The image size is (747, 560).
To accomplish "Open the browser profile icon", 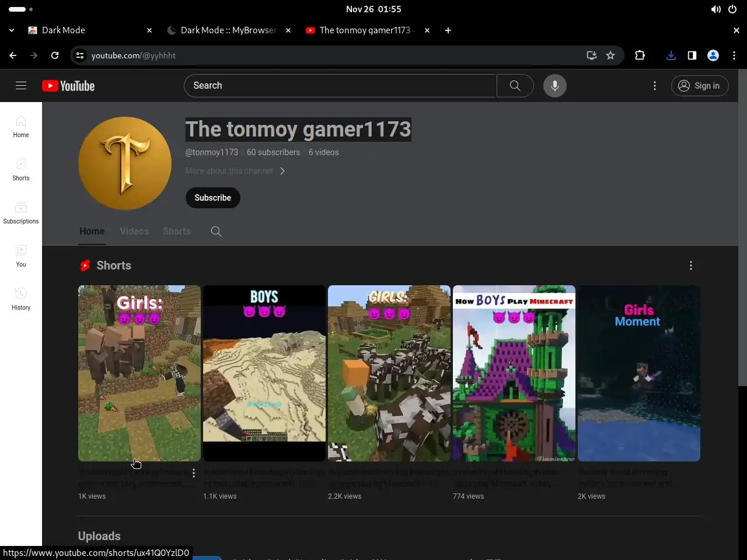I will pos(713,55).
